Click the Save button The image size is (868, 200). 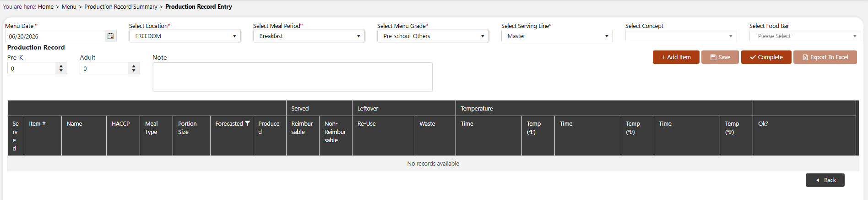point(720,57)
